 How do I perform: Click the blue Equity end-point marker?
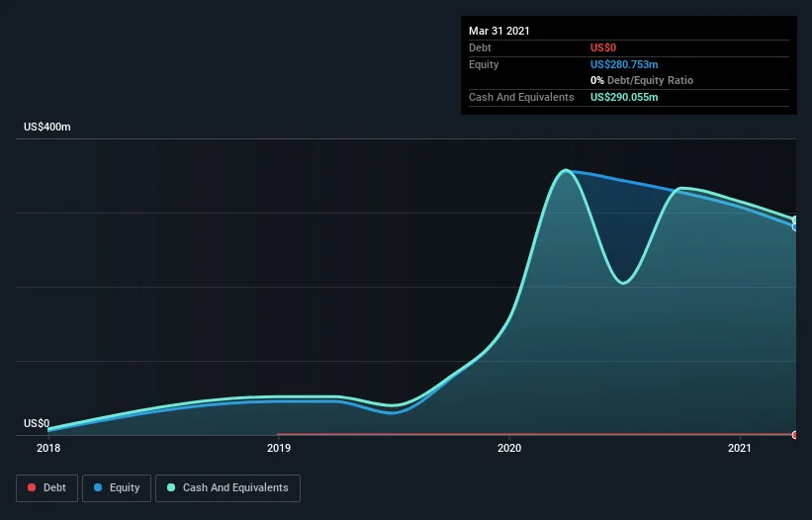795,226
